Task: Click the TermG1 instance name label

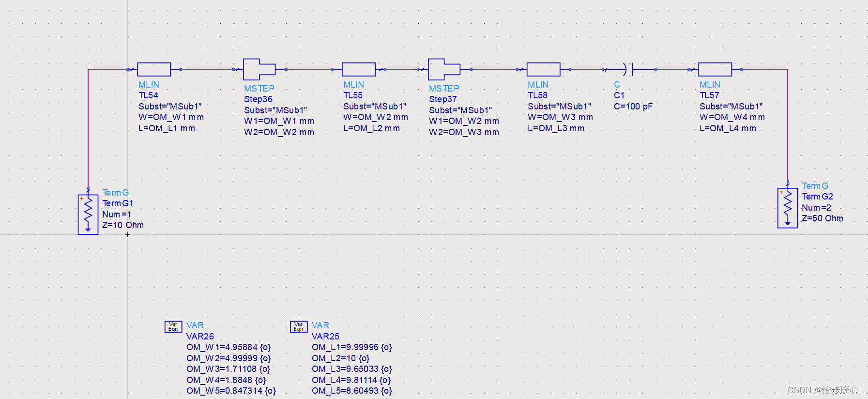Action: coord(118,203)
